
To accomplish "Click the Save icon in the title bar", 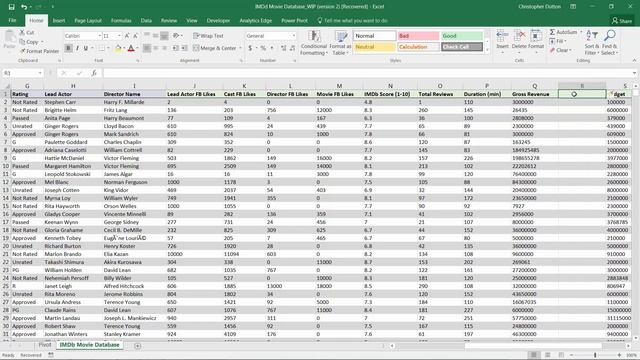I will pos(11,7).
